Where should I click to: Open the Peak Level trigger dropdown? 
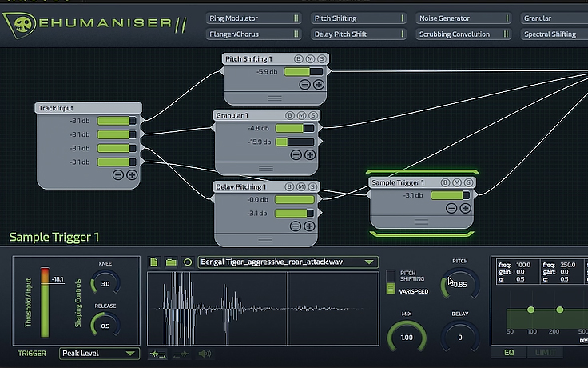[99, 354]
